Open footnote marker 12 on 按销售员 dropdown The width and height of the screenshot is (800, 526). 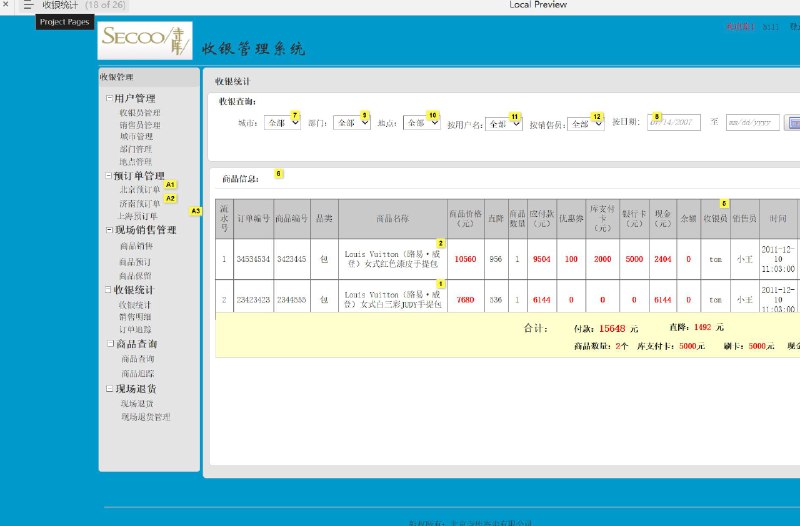597,117
